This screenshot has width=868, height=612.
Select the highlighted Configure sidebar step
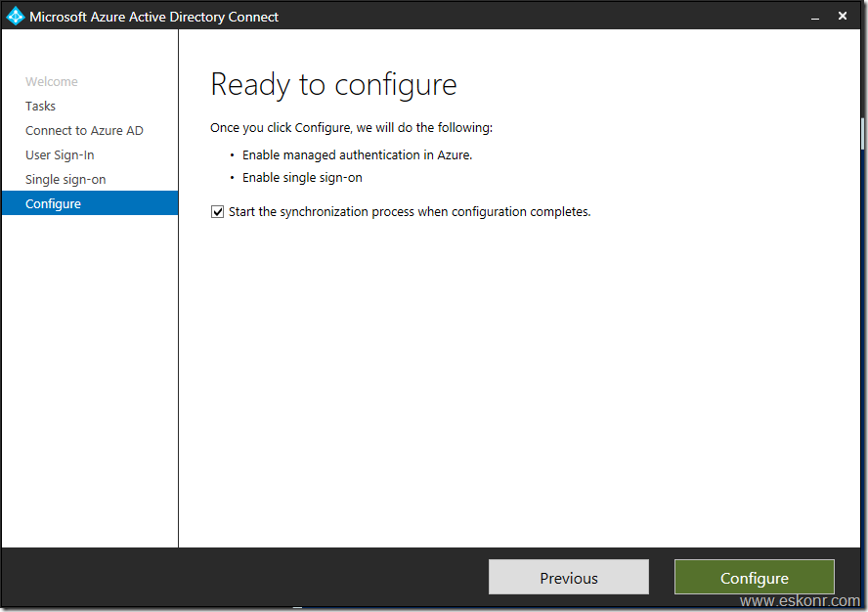click(90, 203)
